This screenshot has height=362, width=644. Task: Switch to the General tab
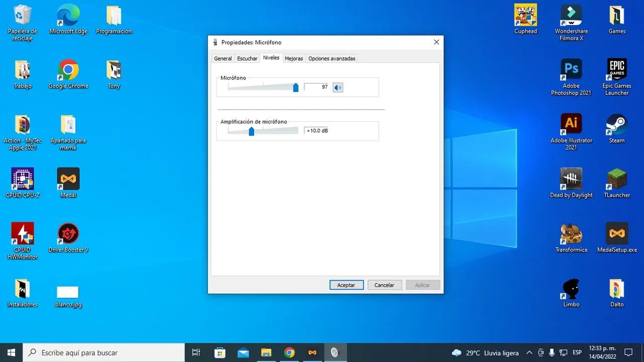point(223,58)
